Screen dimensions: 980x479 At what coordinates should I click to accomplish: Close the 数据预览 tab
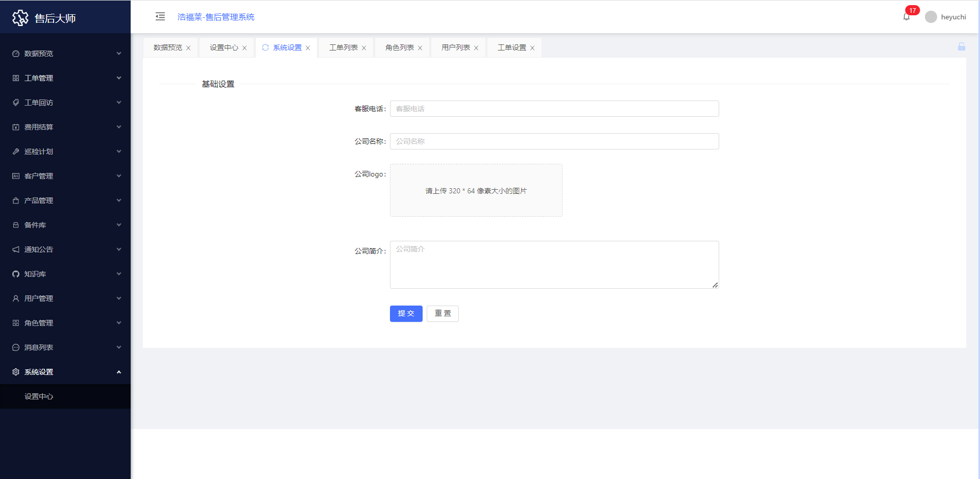188,48
